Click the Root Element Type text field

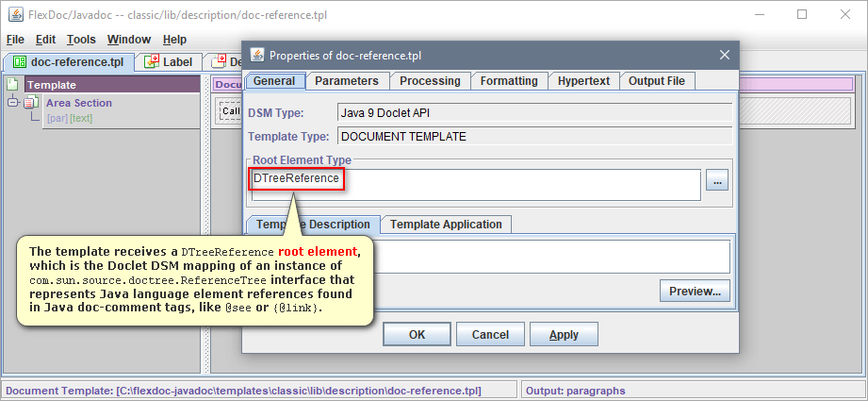[518, 184]
